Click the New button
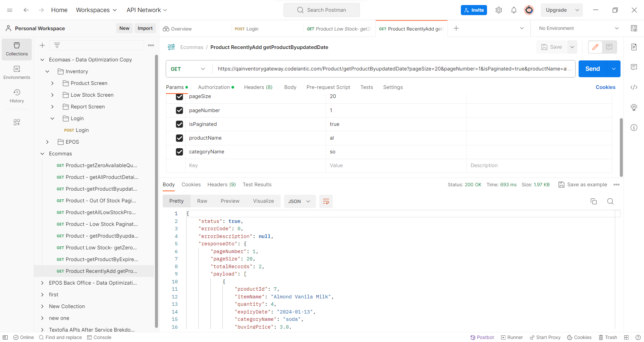 [124, 29]
